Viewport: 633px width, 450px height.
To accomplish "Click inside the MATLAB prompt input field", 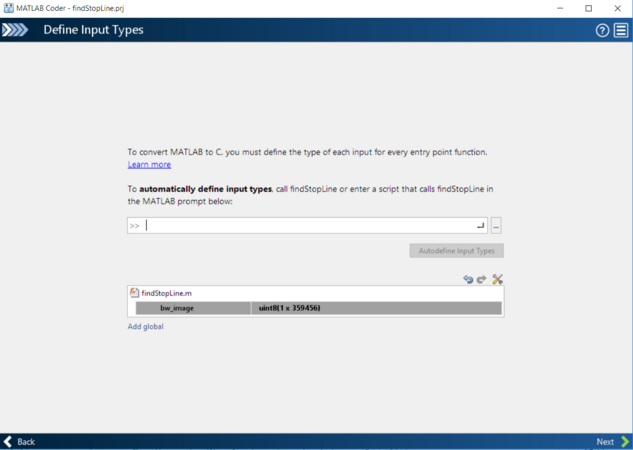I will click(310, 226).
